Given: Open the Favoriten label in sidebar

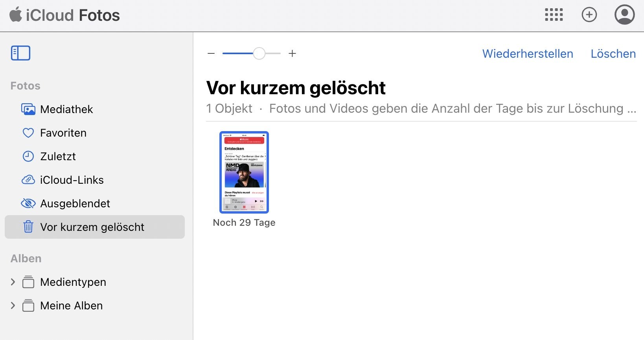Looking at the screenshot, I should (x=63, y=133).
